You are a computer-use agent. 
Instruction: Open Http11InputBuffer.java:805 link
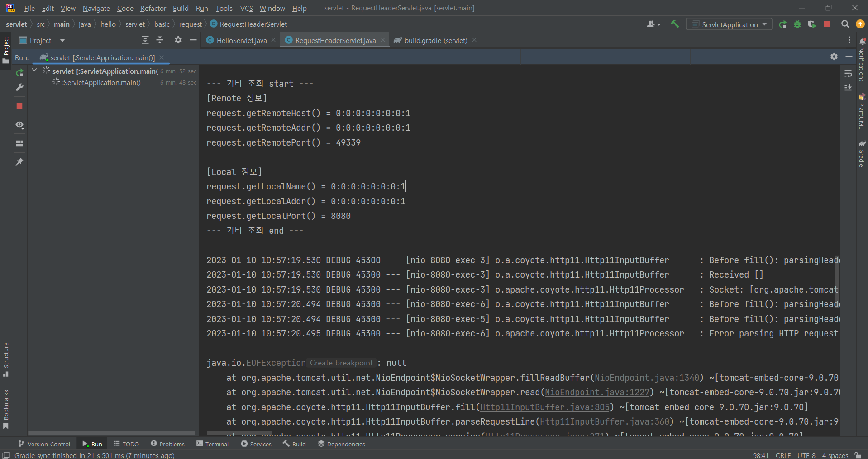545,407
